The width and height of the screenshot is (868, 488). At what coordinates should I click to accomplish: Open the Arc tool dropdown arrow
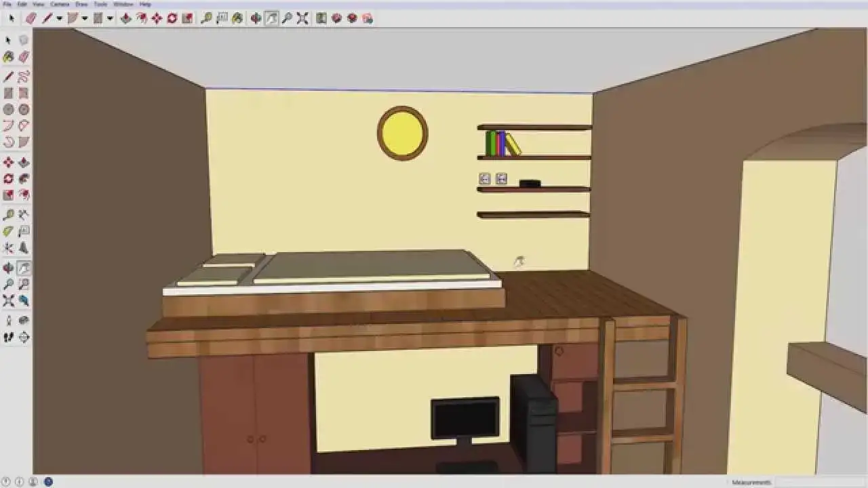click(x=84, y=18)
